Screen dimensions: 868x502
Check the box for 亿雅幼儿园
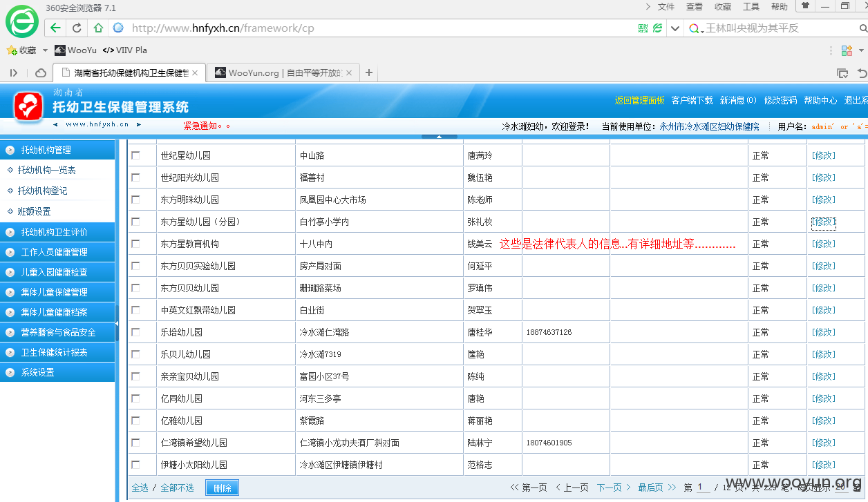click(x=135, y=421)
